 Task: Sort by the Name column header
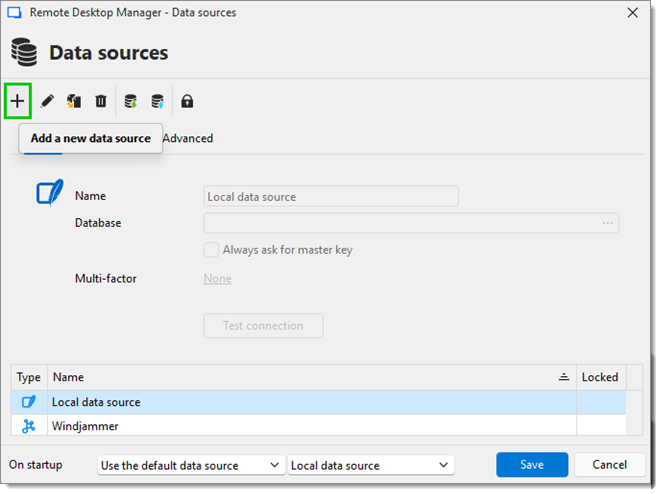pos(312,377)
